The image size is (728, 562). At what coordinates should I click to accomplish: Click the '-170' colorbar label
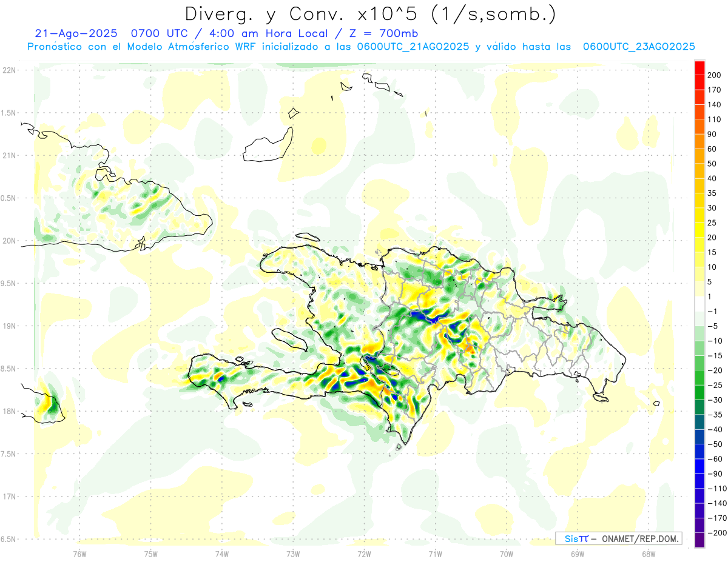point(716,518)
